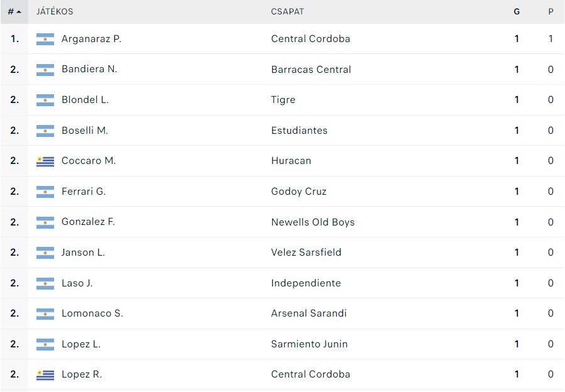The height and width of the screenshot is (392, 565).
Task: Open player Gonzalez F. profile
Action: click(88, 222)
